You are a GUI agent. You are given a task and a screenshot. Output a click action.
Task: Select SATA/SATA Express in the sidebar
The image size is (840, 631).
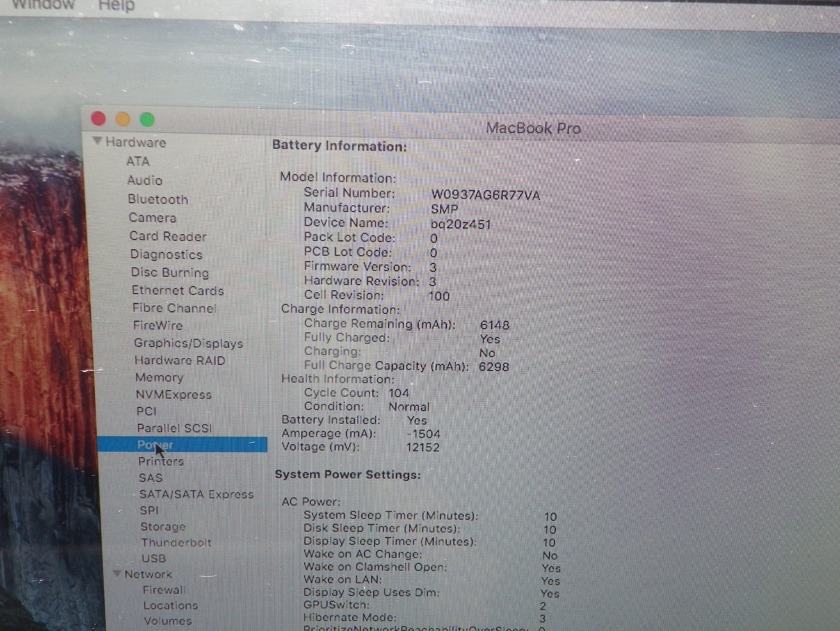click(x=196, y=494)
